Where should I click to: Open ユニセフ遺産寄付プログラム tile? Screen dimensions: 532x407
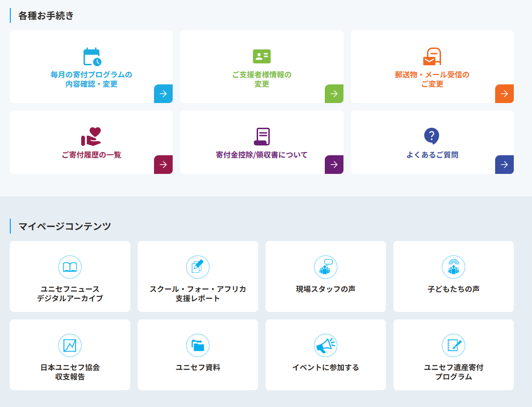(453, 372)
